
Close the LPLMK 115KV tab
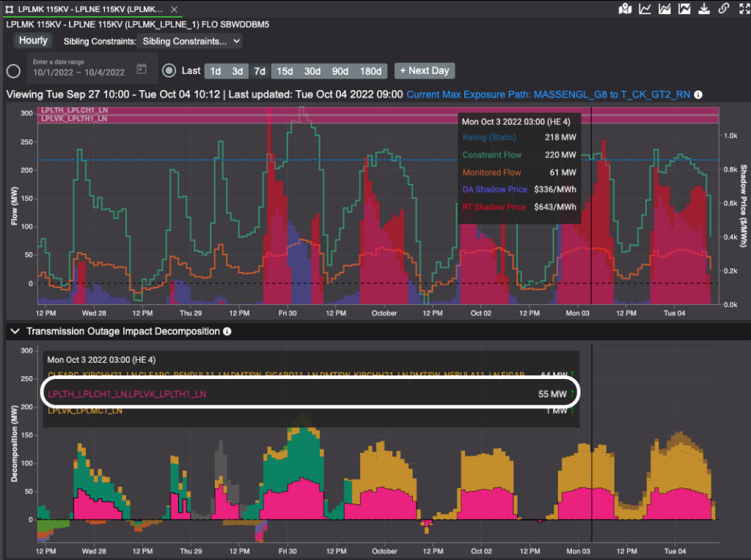pyautogui.click(x=175, y=7)
